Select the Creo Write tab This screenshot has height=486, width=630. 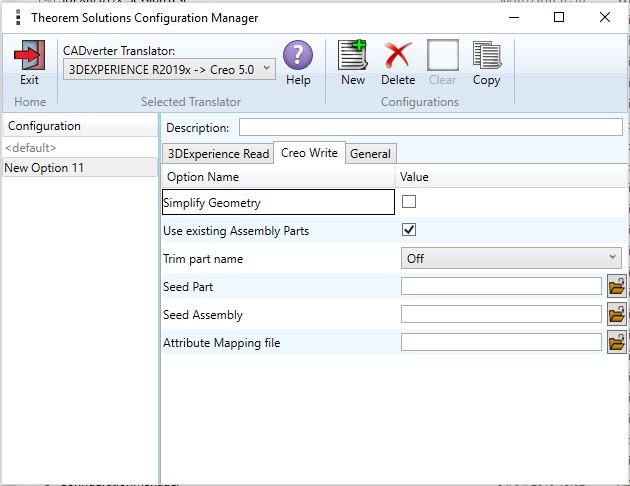click(309, 153)
